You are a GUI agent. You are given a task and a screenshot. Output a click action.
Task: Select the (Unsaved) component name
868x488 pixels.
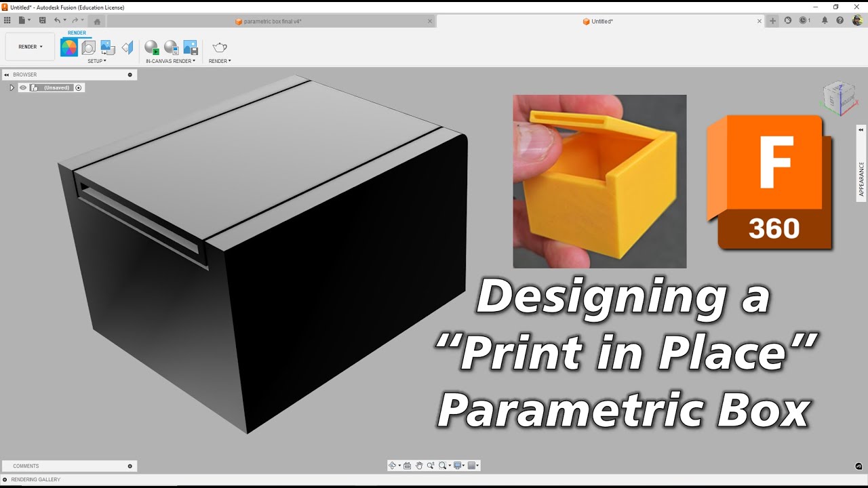[57, 87]
